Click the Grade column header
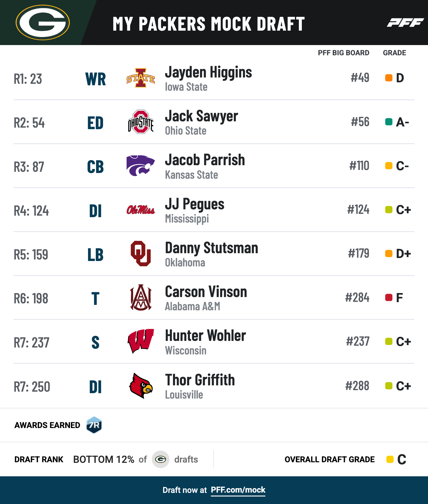Image resolution: width=428 pixels, height=504 pixels. coord(394,53)
